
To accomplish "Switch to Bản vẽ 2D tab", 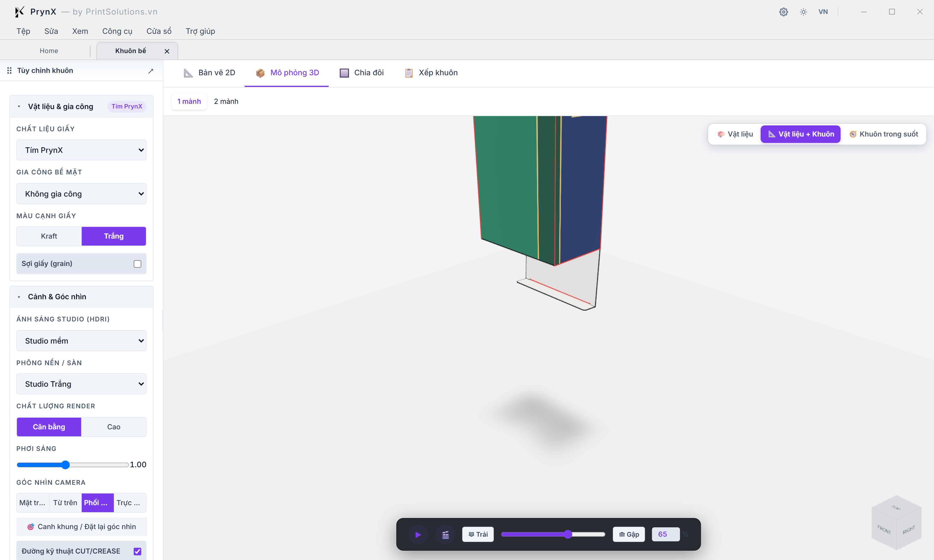I will (x=209, y=73).
